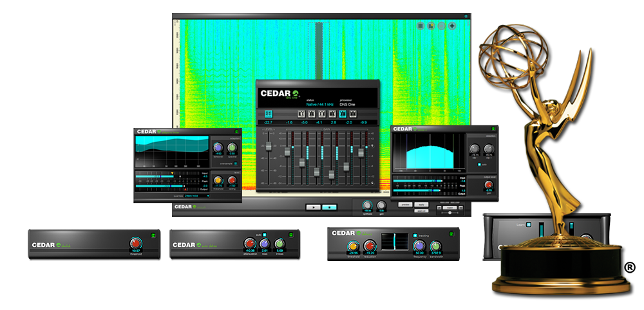Image resolution: width=644 pixels, height=310 pixels.
Task: Click the DNS One level fader
Action: [269, 147]
